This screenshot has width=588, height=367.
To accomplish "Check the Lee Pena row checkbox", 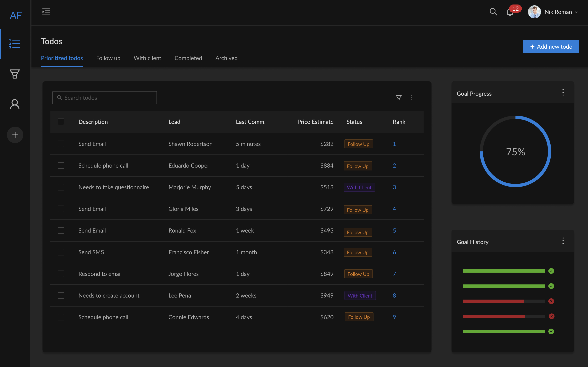I will pos(61,295).
